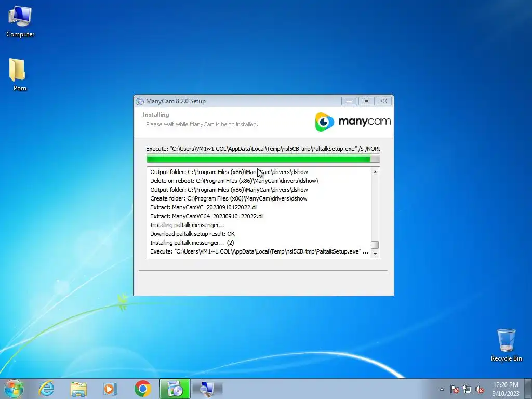The height and width of the screenshot is (399, 532).
Task: Open the Windows Start menu
Action: click(14, 389)
